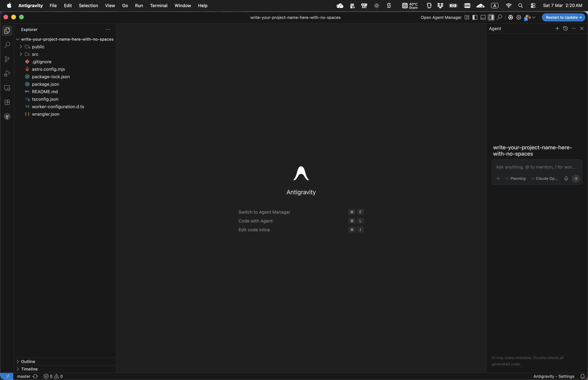Open the Go menu
Viewport: 588px width, 380px height.
click(x=125, y=5)
